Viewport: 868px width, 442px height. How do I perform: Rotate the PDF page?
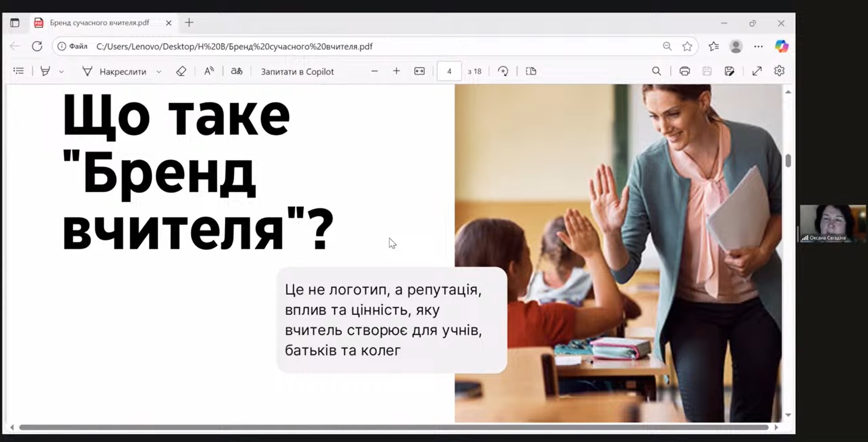click(503, 71)
